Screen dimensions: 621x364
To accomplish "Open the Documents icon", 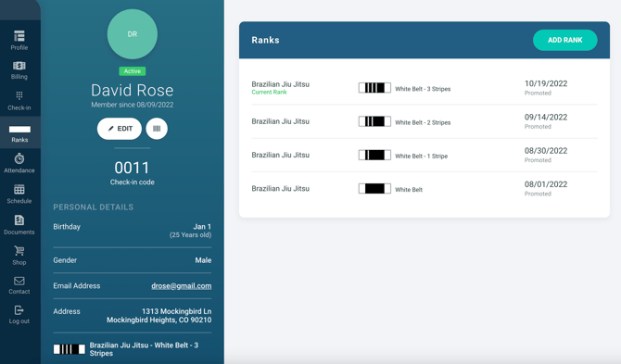I will click(19, 220).
